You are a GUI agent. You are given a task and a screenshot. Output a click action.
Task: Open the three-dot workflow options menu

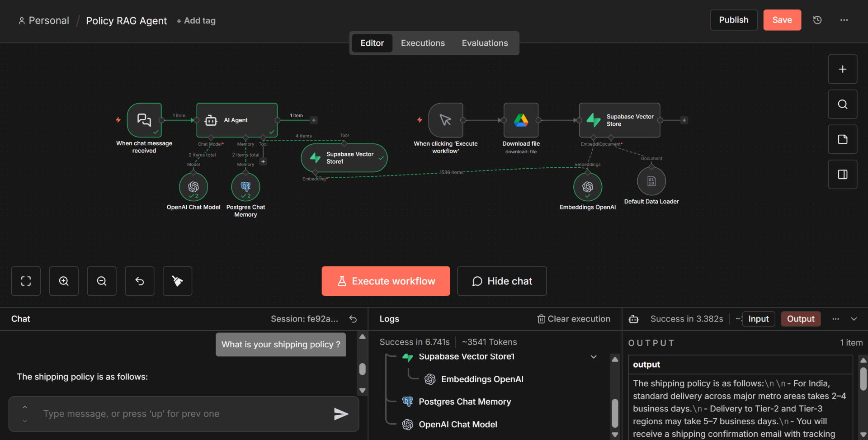pyautogui.click(x=844, y=20)
